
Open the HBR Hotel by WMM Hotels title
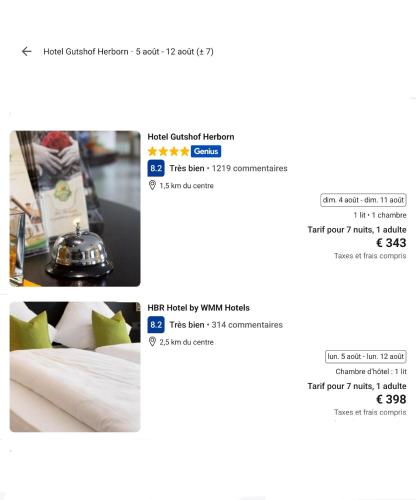point(198,308)
